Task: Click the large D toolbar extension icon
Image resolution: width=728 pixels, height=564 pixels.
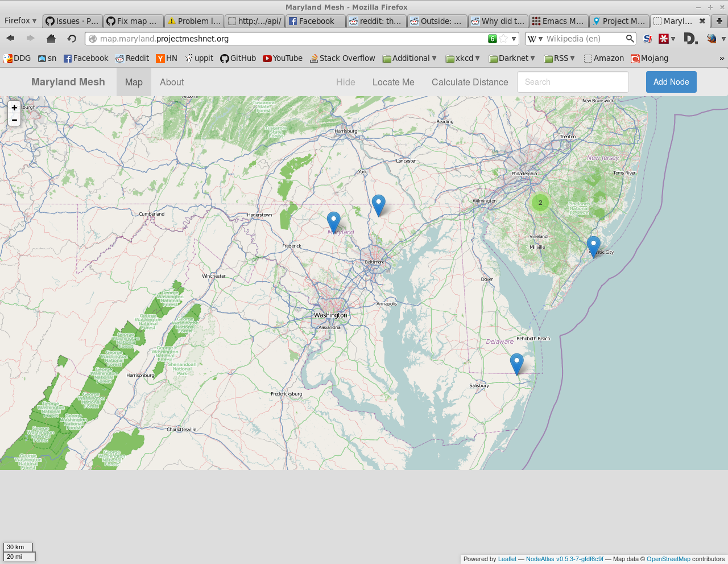Action: [690, 38]
